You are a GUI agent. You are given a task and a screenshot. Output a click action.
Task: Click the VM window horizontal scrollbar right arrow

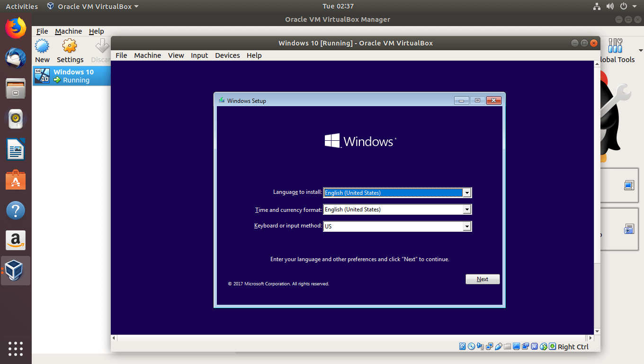click(590, 338)
